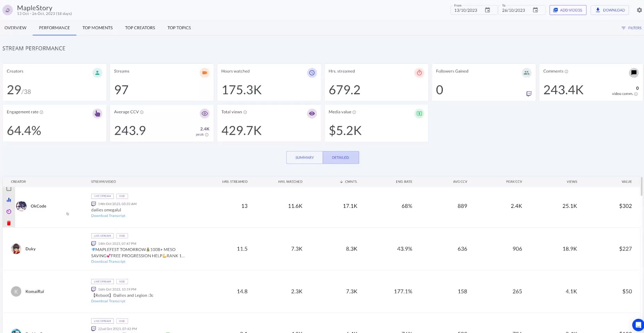Sort table by HRS. WATCHED column
This screenshot has width=644, height=333.
(290, 182)
